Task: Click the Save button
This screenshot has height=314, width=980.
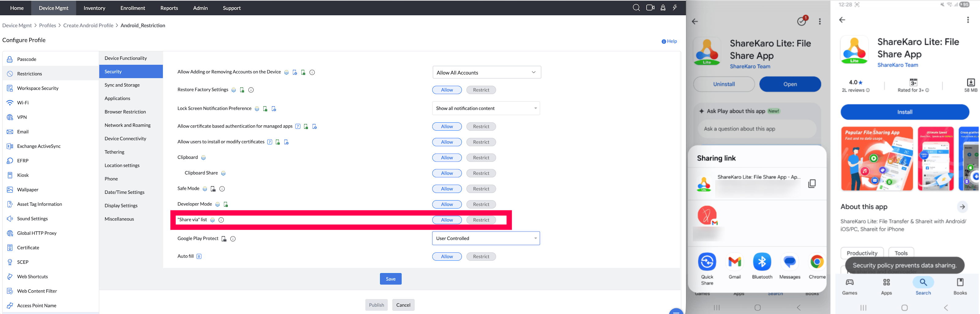Action: [x=391, y=279]
